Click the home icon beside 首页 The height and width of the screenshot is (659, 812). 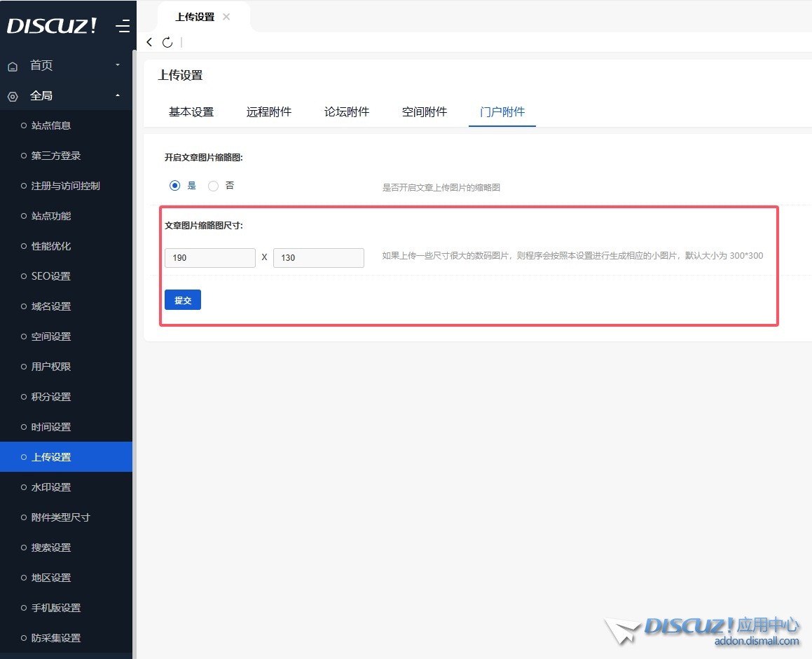pos(13,66)
